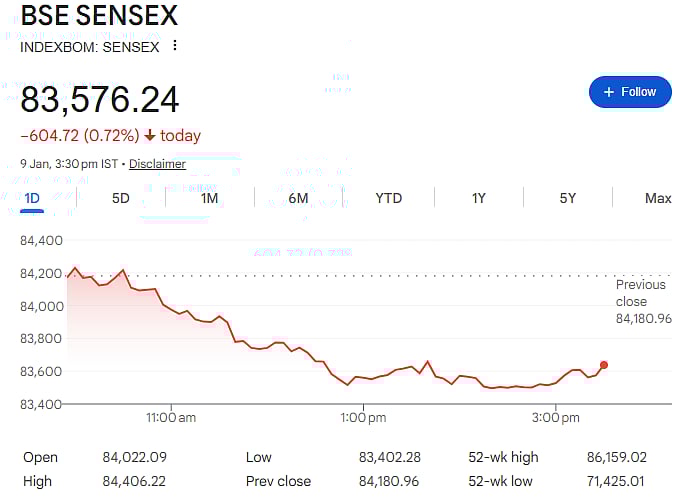The height and width of the screenshot is (498, 692).
Task: Switch to the 1M chart range
Action: coord(209,198)
